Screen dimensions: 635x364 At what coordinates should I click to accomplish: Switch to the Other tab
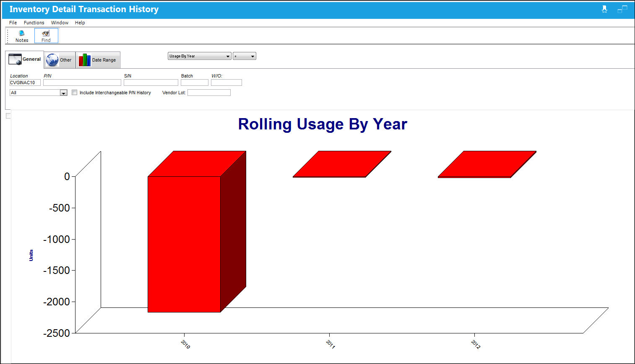[60, 60]
